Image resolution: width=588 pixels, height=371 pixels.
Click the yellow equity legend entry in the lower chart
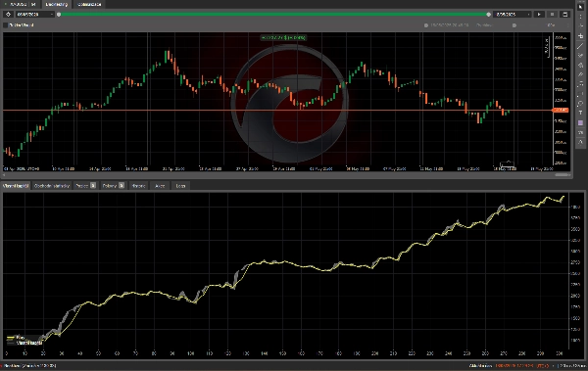(x=16, y=338)
